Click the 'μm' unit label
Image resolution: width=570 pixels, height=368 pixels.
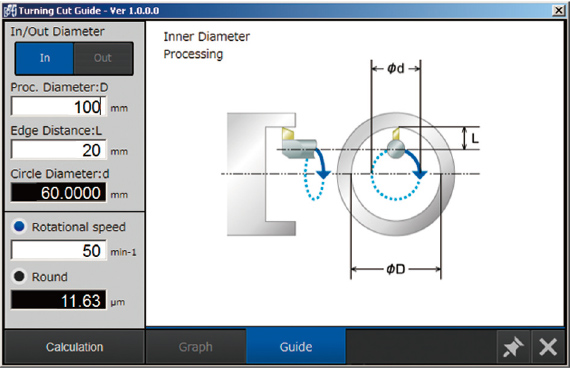(117, 303)
